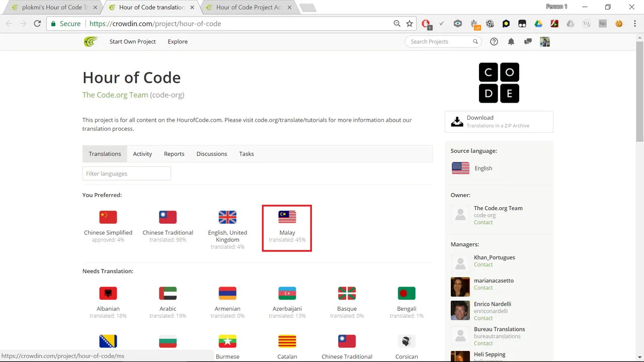This screenshot has width=644, height=362.
Task: Select the English, United Kingdom flag
Action: [227, 217]
